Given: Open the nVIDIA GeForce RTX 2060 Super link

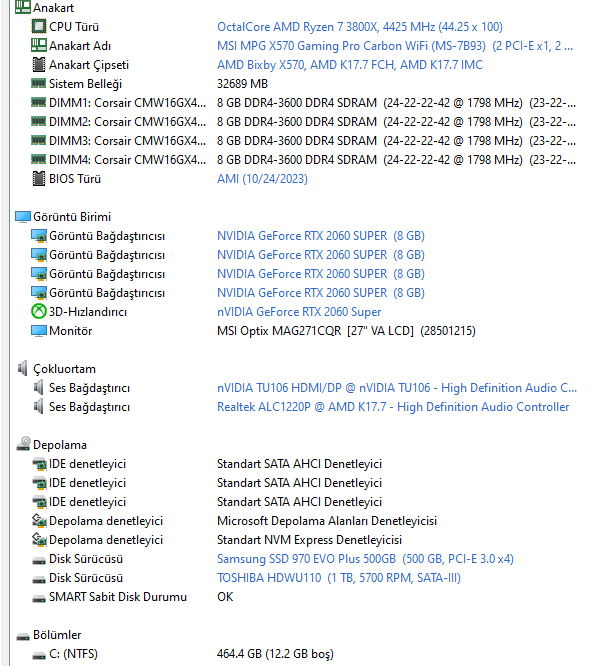Looking at the screenshot, I should click(299, 312).
